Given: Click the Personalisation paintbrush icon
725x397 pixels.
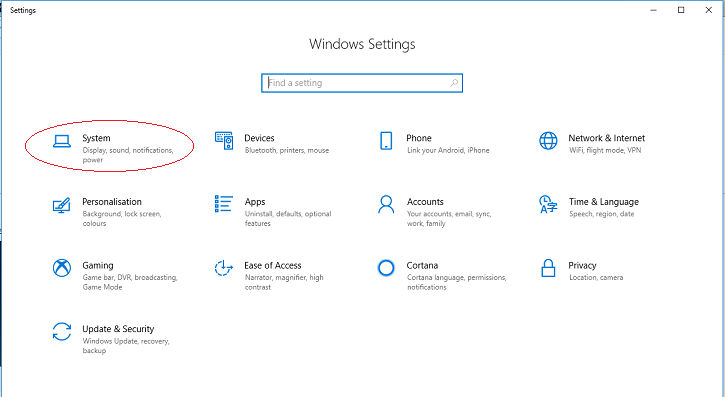Looking at the screenshot, I should (61, 205).
